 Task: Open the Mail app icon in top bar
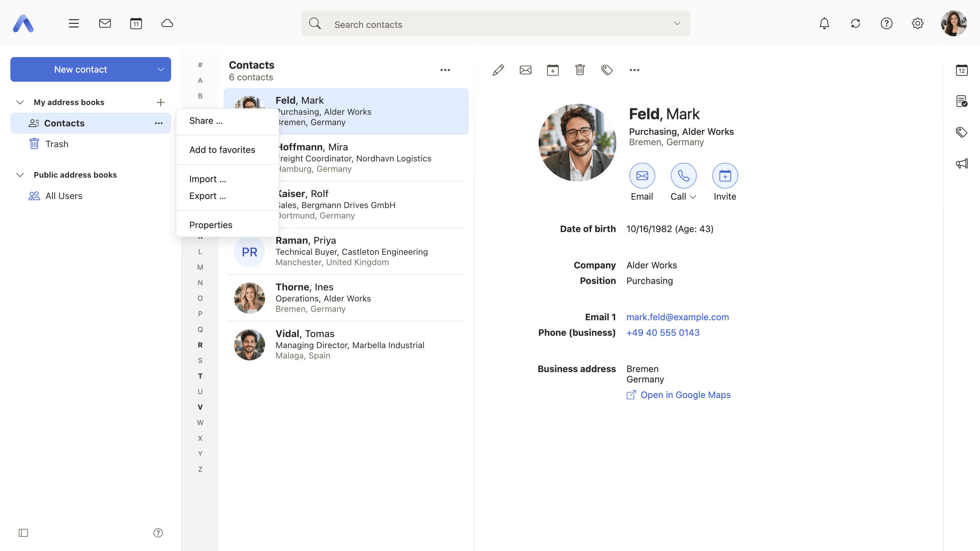(x=105, y=24)
